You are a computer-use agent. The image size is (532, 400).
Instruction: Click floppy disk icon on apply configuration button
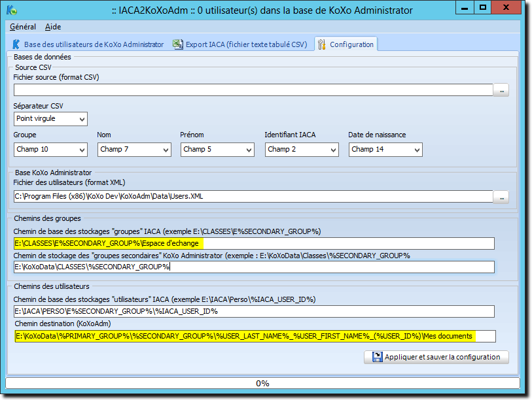coord(377,357)
